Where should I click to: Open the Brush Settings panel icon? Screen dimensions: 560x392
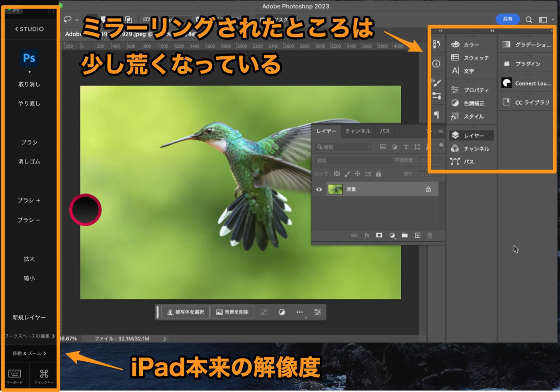(436, 83)
